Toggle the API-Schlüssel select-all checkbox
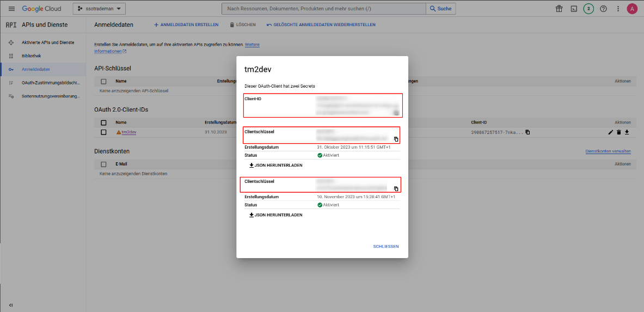Screen dimensions: 644x312 103,81
